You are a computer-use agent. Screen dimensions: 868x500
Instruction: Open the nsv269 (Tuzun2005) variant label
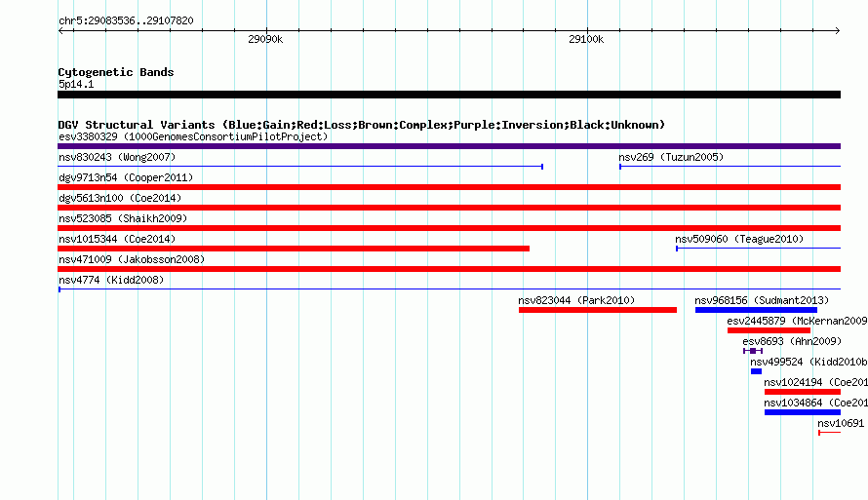coord(671,157)
